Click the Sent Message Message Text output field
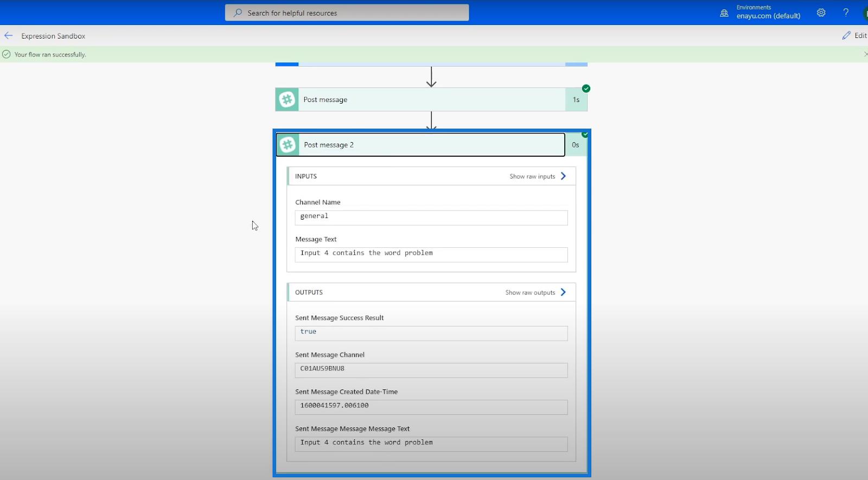 point(431,444)
